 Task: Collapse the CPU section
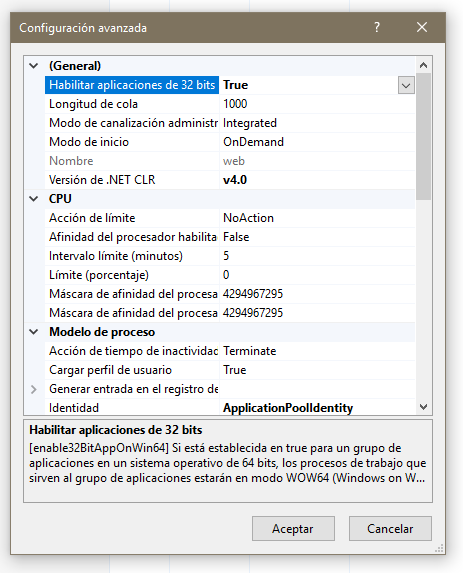tap(34, 199)
